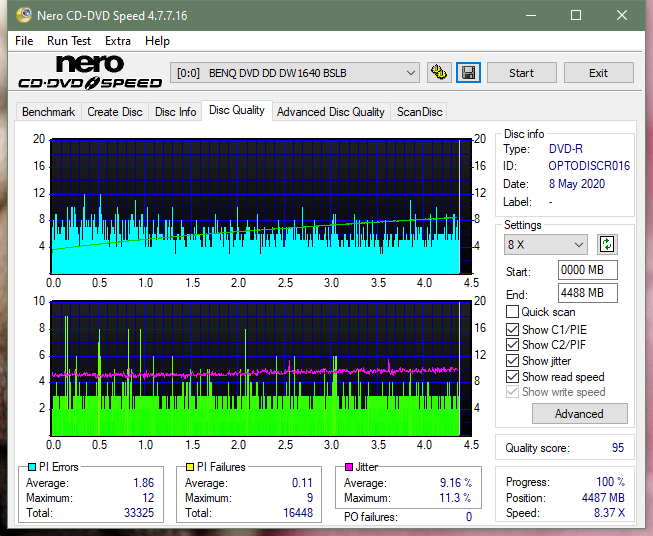Open the BENQ drive selection dropdown

tap(294, 73)
